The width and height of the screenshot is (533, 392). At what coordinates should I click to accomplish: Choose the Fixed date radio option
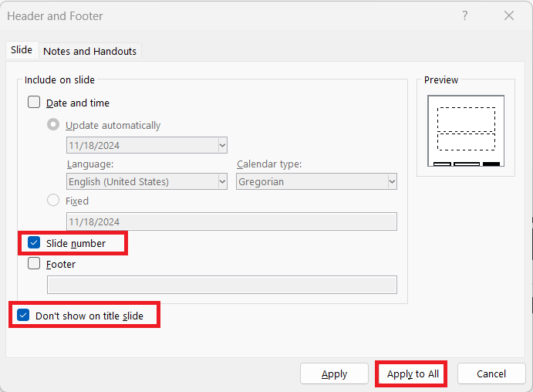(53, 201)
